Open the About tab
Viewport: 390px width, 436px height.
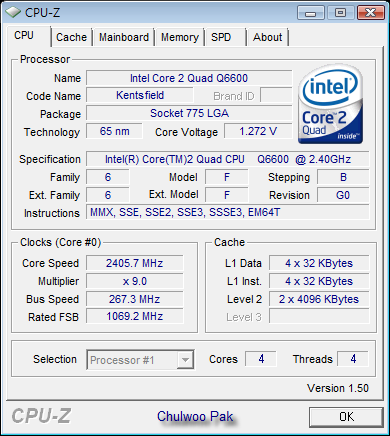(x=268, y=37)
